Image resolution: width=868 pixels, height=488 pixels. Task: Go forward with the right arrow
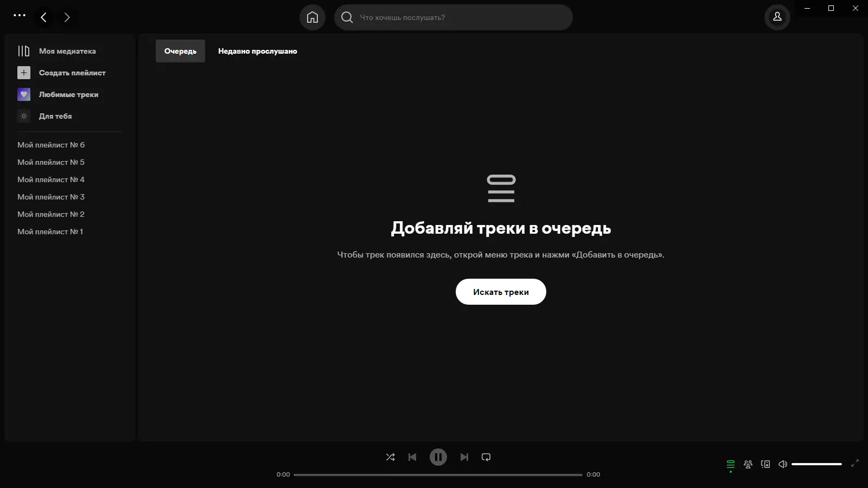click(x=67, y=17)
